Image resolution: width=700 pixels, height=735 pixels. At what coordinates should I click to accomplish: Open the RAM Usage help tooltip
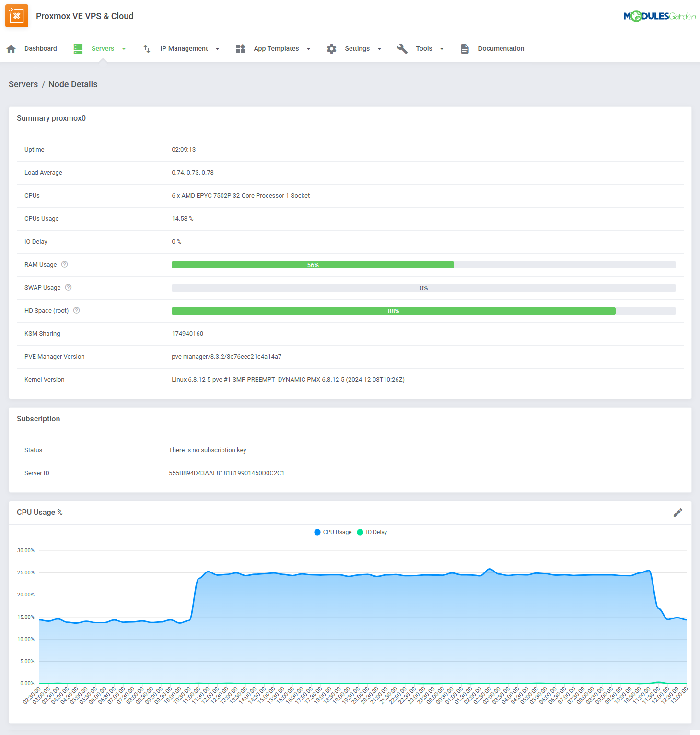(65, 264)
